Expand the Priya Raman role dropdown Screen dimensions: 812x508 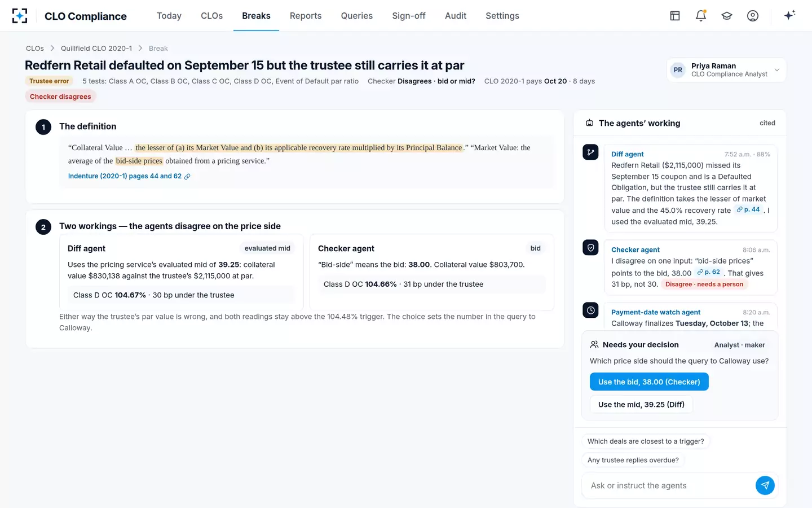coord(726,70)
